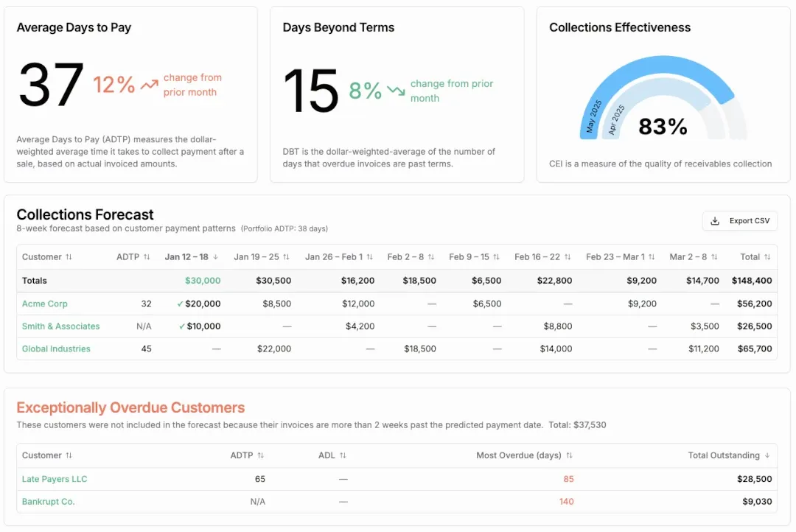The width and height of the screenshot is (796, 532).
Task: Click the Days Beyond Terms value 15
Action: (311, 91)
